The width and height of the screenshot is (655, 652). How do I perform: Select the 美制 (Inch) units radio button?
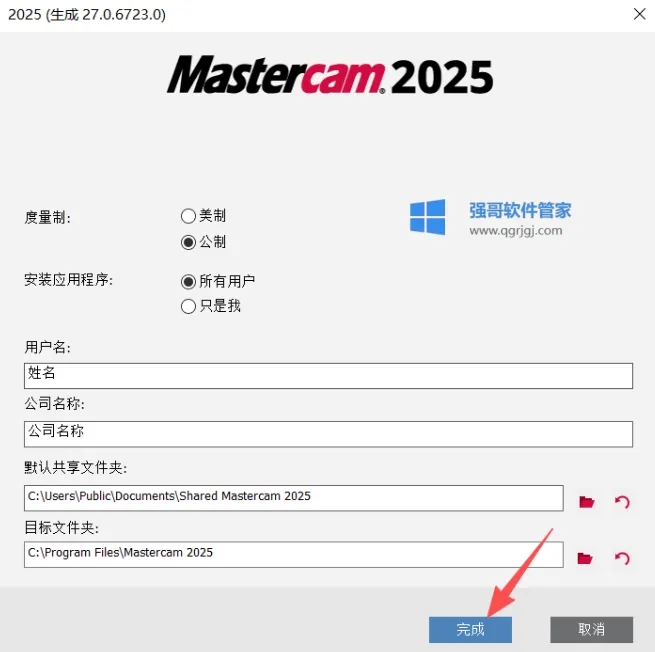point(188,216)
